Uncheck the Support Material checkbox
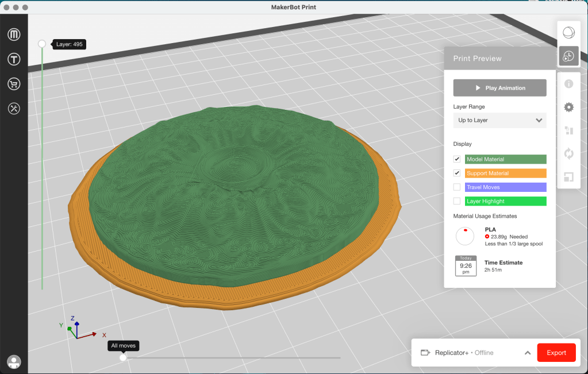This screenshot has height=374, width=588. tap(457, 173)
